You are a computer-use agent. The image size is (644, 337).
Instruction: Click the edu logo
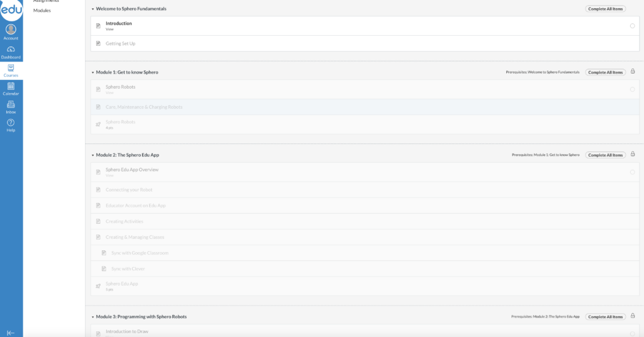pyautogui.click(x=11, y=10)
